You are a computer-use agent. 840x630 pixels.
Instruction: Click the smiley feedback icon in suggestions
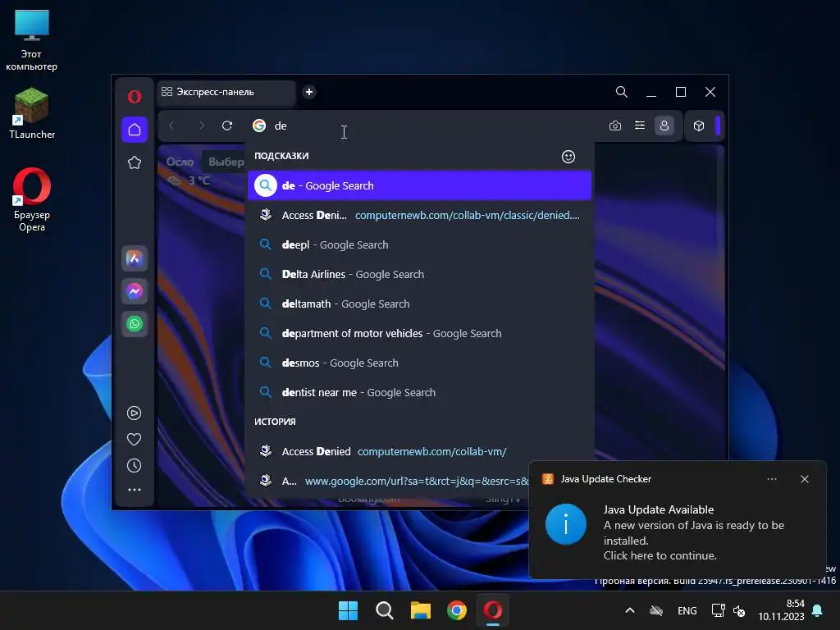click(568, 157)
